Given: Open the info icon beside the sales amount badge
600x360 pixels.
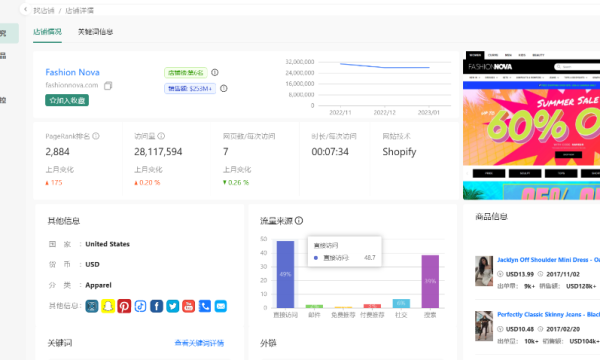Looking at the screenshot, I should point(224,88).
